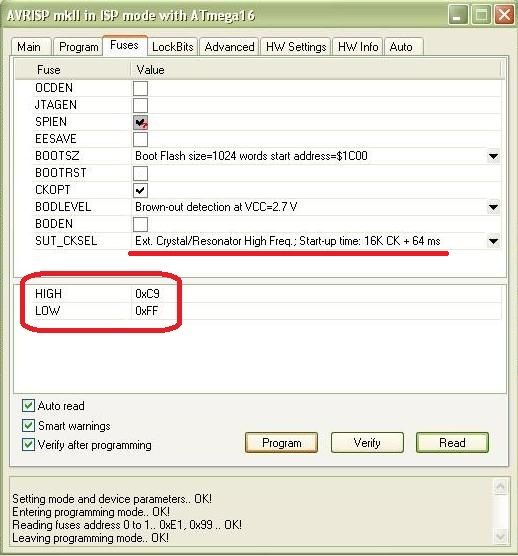
Task: Uncheck Smart warnings
Action: (x=28, y=425)
